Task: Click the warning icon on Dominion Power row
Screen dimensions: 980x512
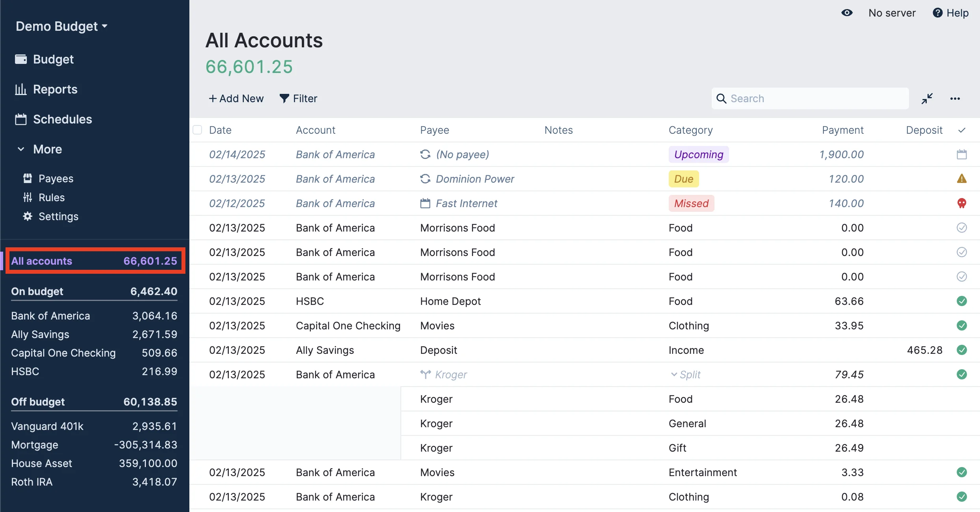Action: [961, 179]
